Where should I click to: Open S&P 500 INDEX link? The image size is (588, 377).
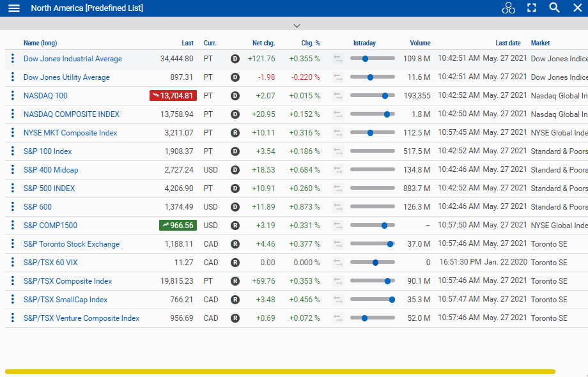click(x=49, y=188)
